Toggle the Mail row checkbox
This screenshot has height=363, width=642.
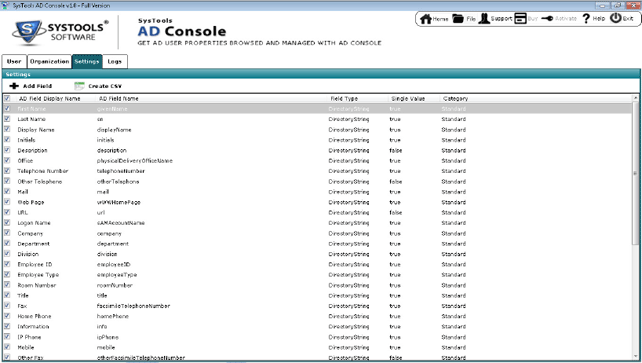pyautogui.click(x=7, y=192)
